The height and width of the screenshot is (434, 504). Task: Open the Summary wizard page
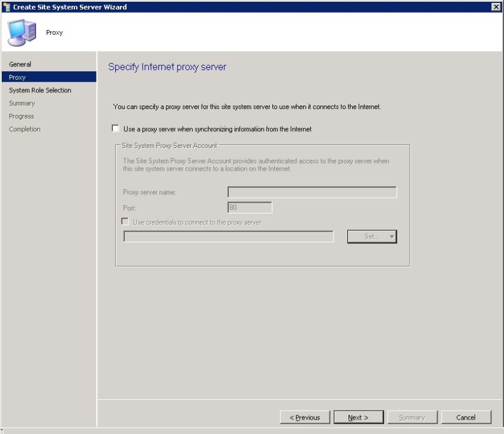[x=22, y=103]
